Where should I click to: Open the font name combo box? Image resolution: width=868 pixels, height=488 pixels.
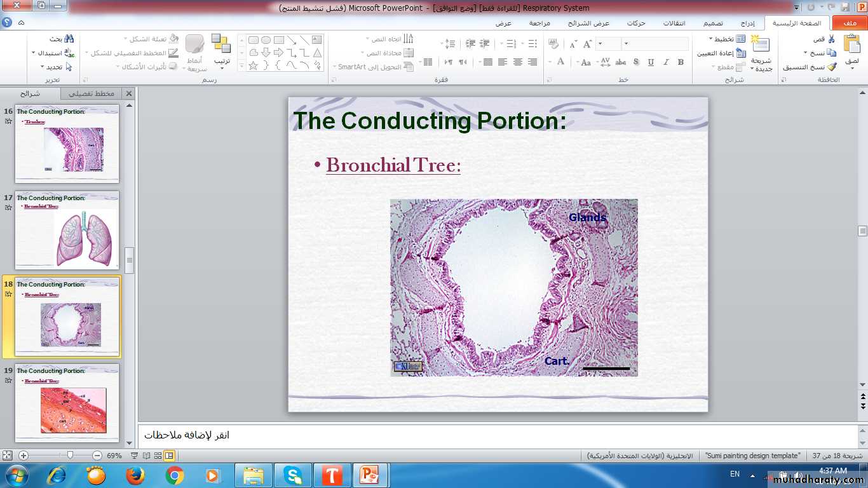coord(655,44)
